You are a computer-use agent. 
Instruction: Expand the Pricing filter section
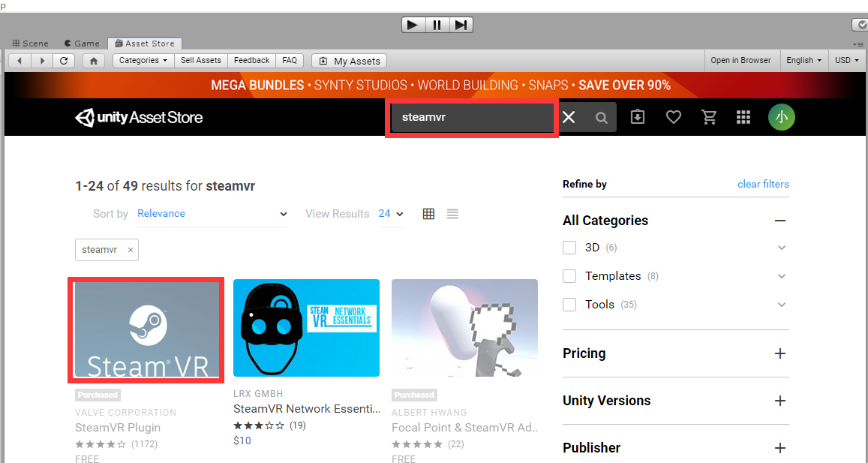point(780,353)
